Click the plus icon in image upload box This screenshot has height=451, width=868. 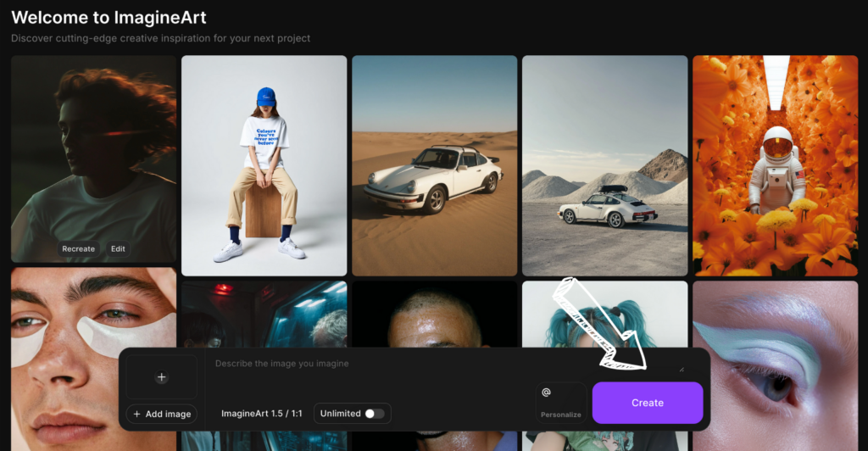click(161, 377)
